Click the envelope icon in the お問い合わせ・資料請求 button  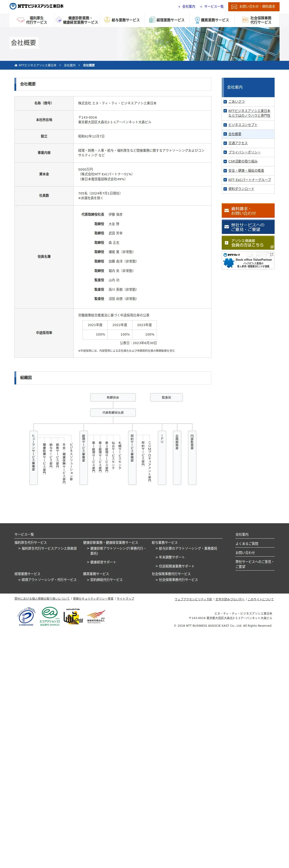click(x=234, y=7)
